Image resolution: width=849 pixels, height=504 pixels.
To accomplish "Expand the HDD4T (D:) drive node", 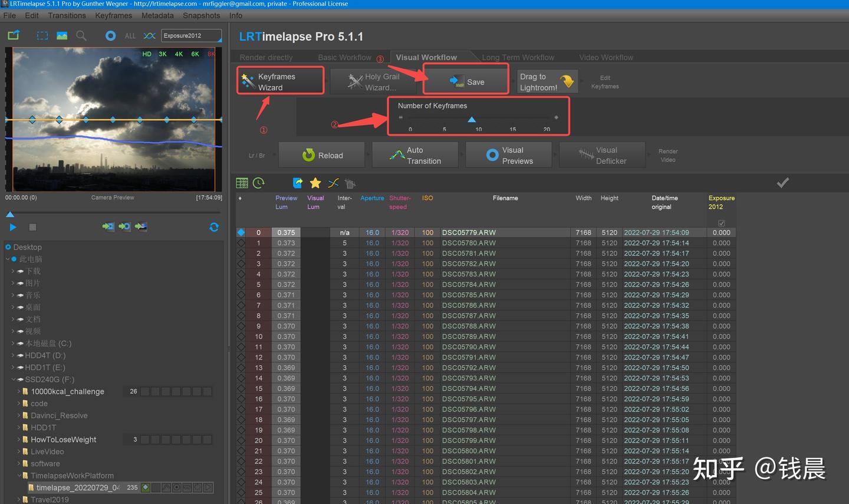I will pos(13,355).
